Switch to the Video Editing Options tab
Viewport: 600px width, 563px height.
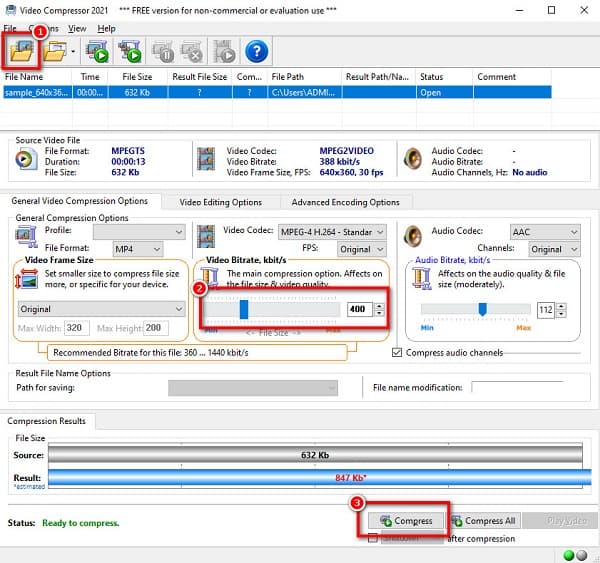221,202
